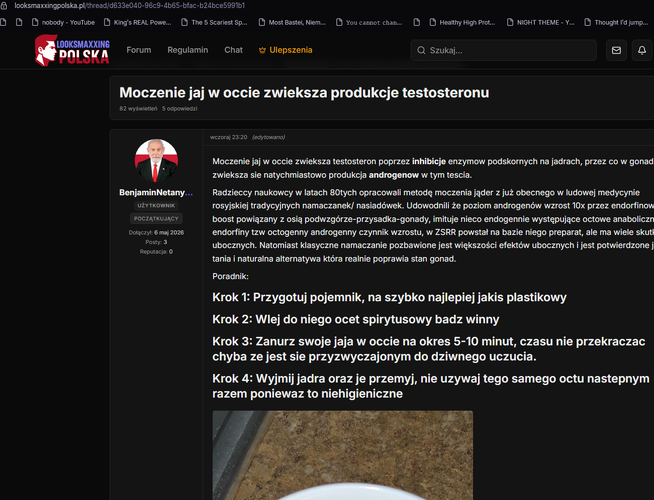Go to the Forum page
The width and height of the screenshot is (654, 500).
pyautogui.click(x=139, y=50)
